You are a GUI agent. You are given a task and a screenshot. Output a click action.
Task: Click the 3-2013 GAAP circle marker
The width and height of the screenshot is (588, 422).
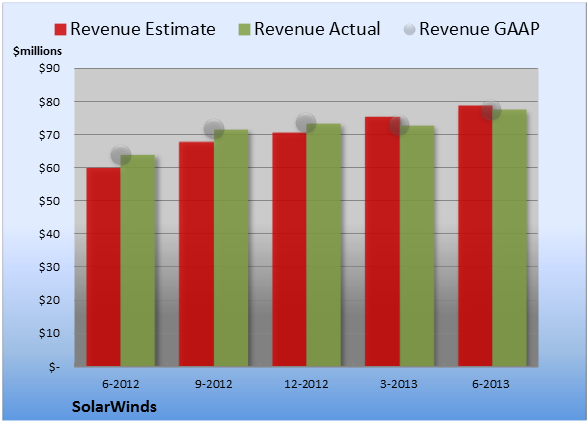click(399, 125)
